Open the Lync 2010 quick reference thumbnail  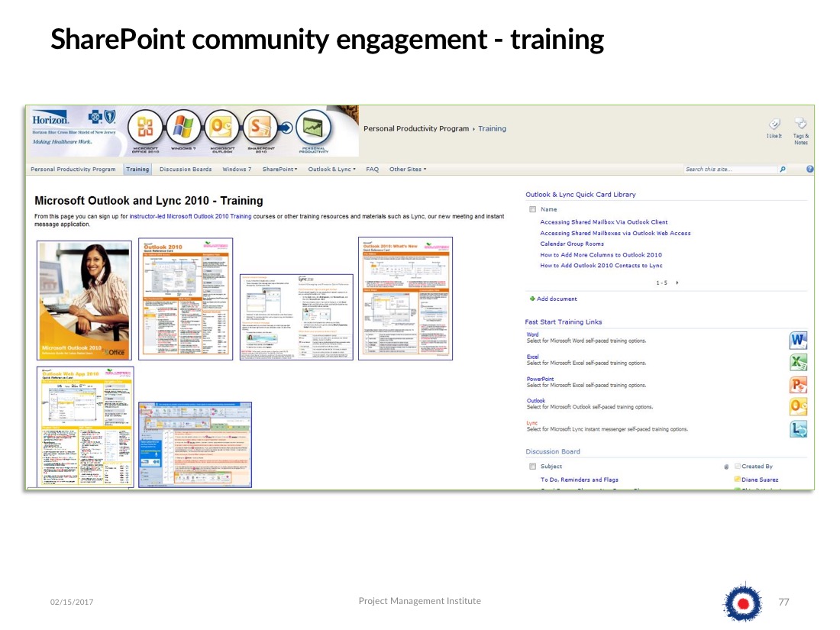coord(297,317)
